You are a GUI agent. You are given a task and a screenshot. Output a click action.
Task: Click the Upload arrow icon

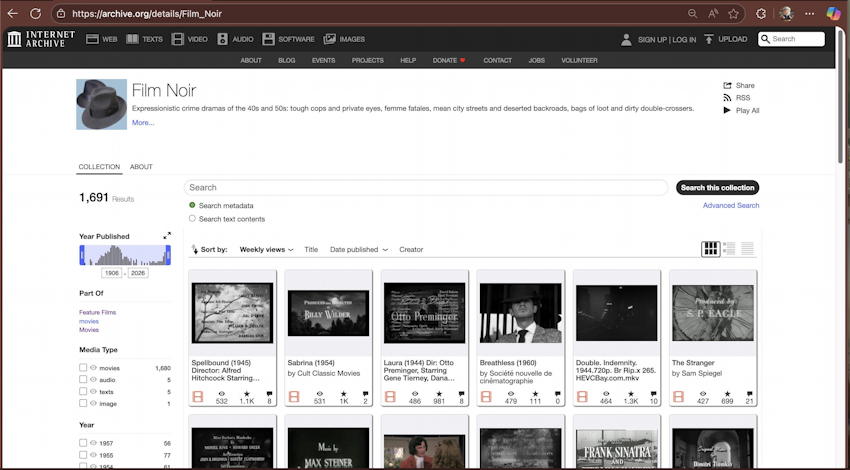pos(709,39)
